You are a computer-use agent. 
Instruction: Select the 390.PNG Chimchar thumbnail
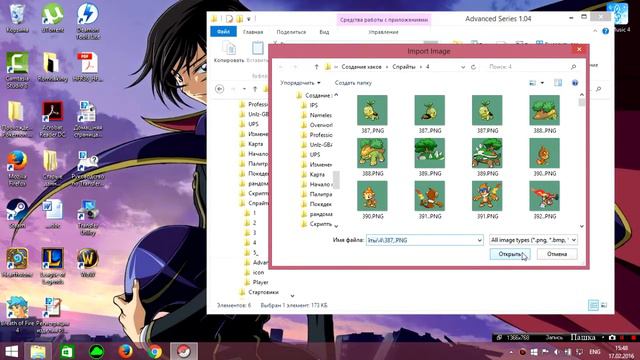click(372, 200)
